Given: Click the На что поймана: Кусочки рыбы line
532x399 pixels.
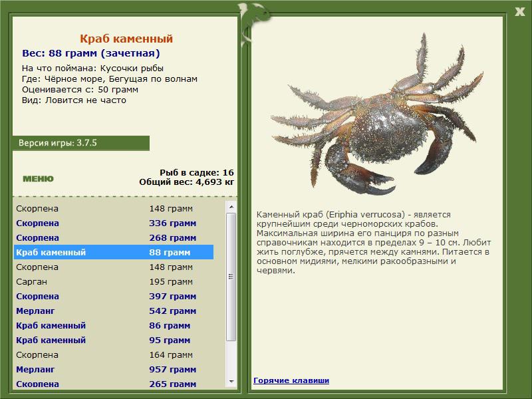Looking at the screenshot, I should [x=92, y=68].
